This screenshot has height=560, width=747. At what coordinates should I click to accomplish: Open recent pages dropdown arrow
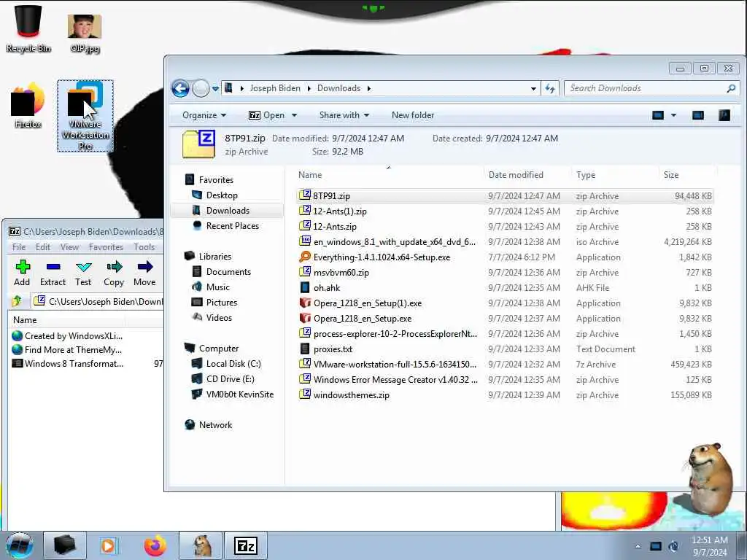point(215,88)
